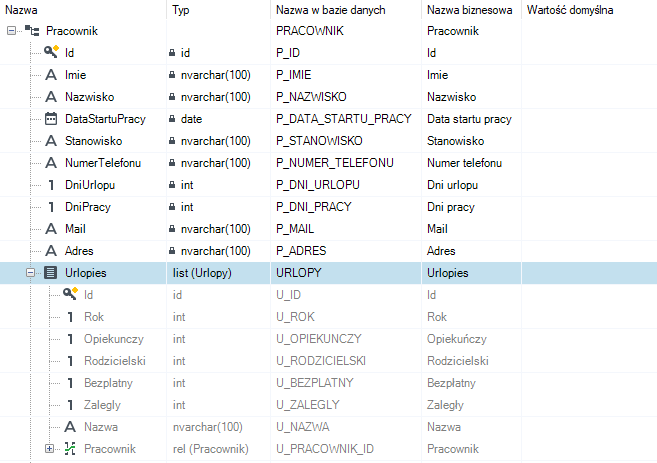Image resolution: width=657 pixels, height=463 pixels.
Task: Select the DataStartuPracy field row
Action: pos(328,119)
